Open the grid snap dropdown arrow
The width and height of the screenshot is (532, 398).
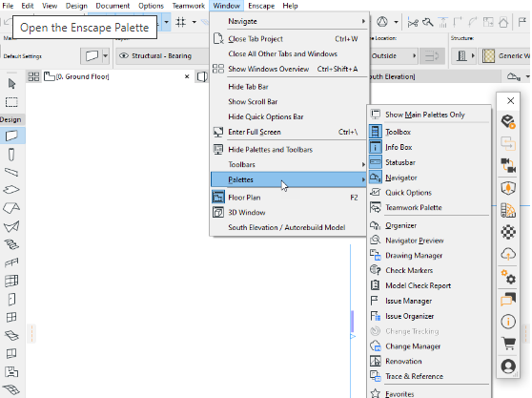(194, 22)
